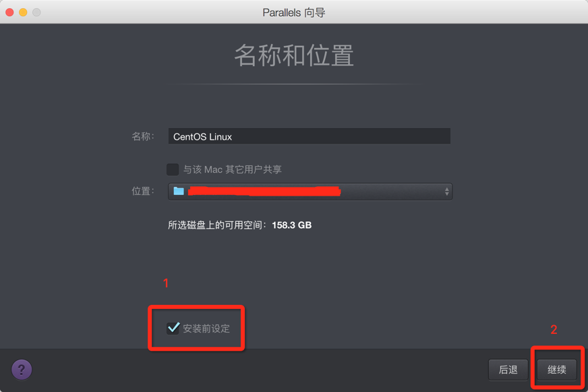Click the 名称和位置 heading
The image size is (588, 392).
coord(295,55)
